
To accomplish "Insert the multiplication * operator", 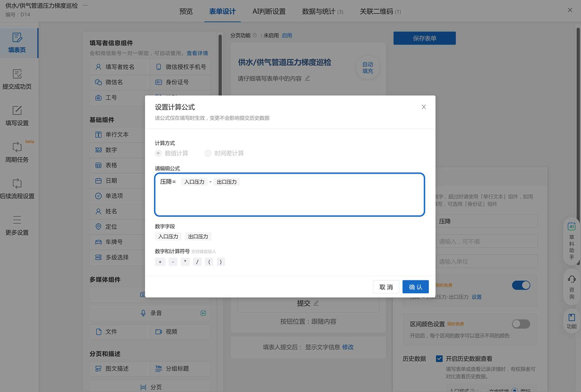I will 185,262.
